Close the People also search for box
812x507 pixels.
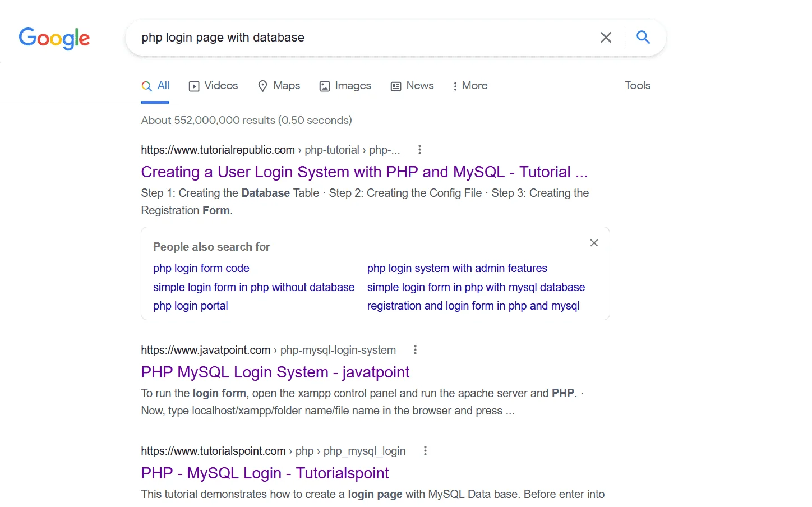(594, 243)
